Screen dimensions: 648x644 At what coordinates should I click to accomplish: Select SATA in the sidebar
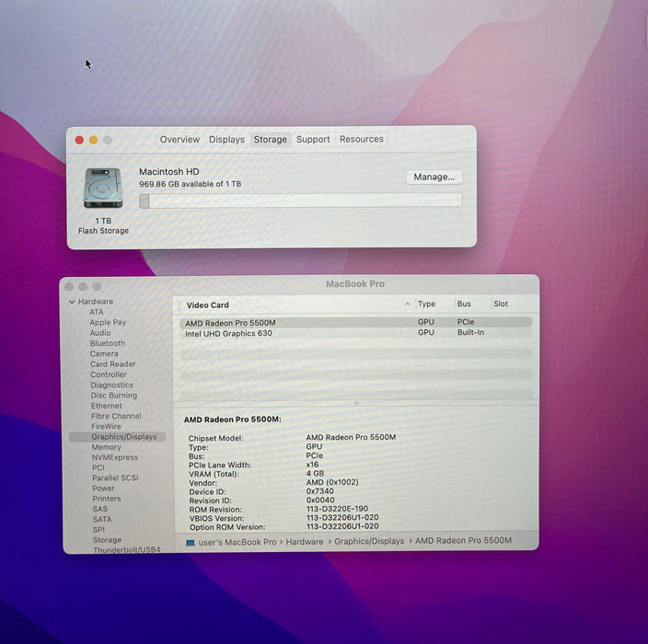point(102,519)
